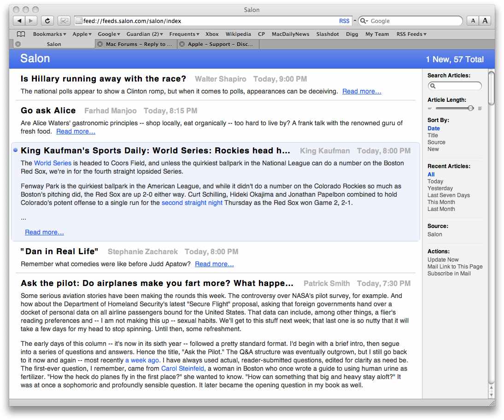
Task: Open the Carol Steinfeld link
Action: coord(183,368)
